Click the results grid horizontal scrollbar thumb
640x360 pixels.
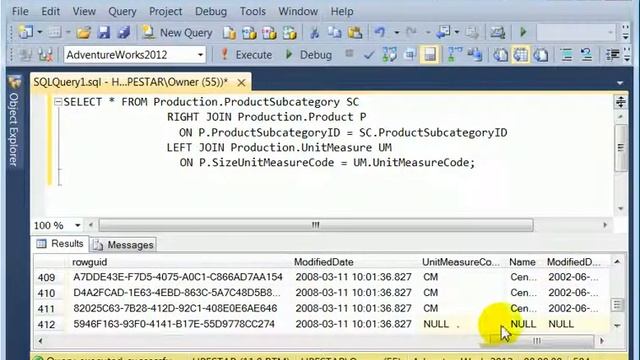pos(541,340)
